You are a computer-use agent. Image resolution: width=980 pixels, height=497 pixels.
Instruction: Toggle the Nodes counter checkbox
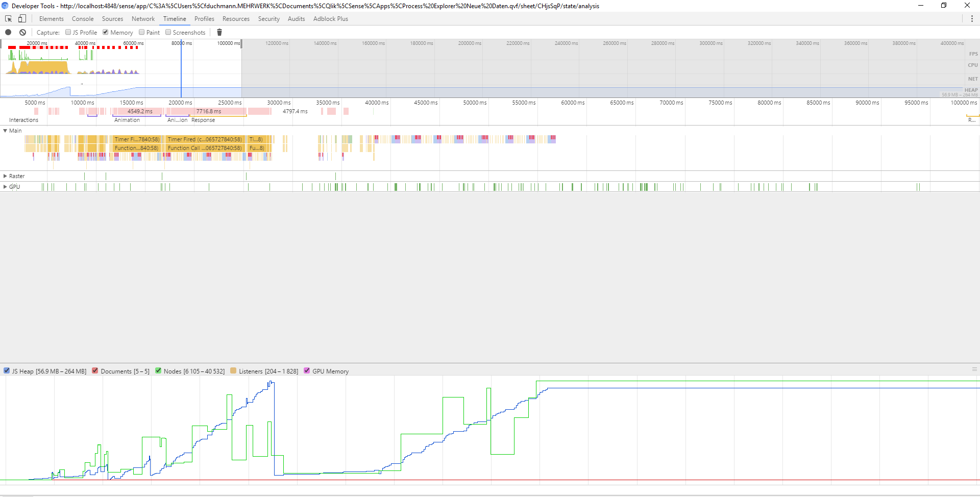[x=158, y=371]
